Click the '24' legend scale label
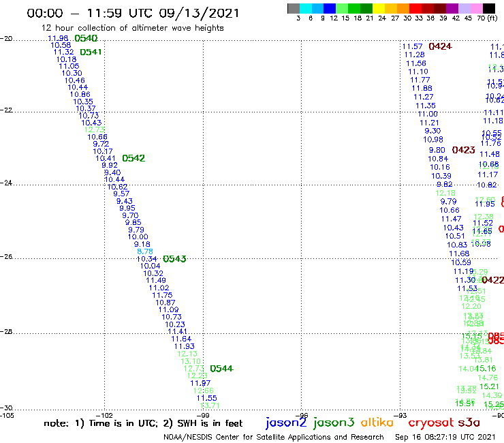This screenshot has width=504, height=443. 382,18
